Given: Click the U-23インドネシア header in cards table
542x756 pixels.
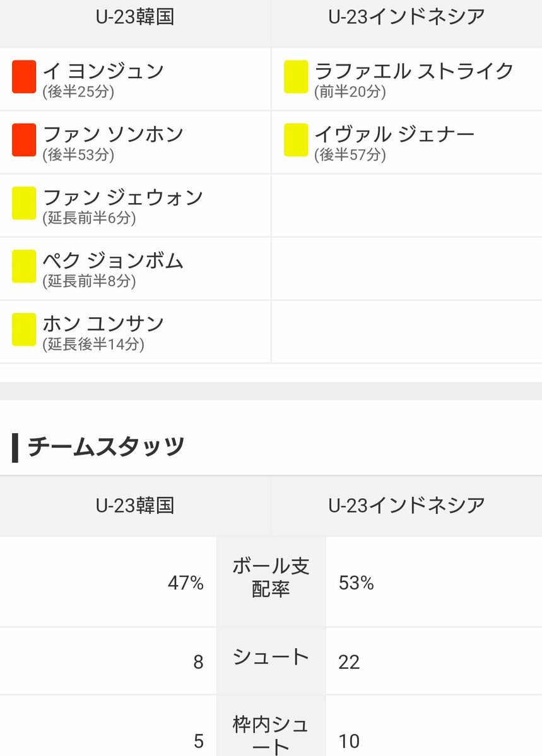Looking at the screenshot, I should click(x=407, y=17).
